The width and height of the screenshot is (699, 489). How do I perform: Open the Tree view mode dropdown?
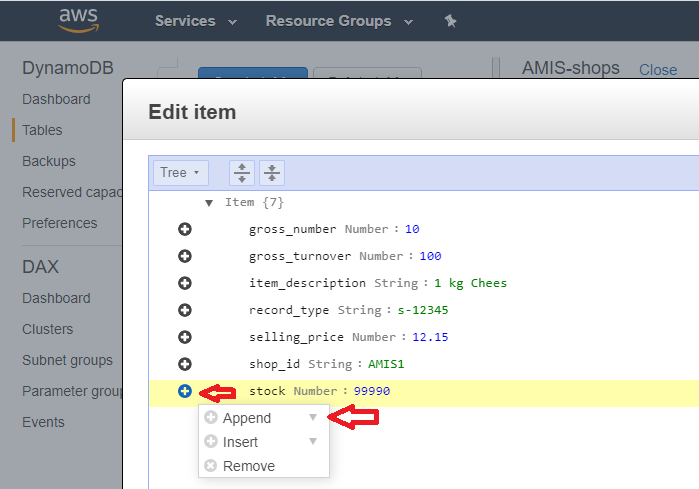click(180, 173)
